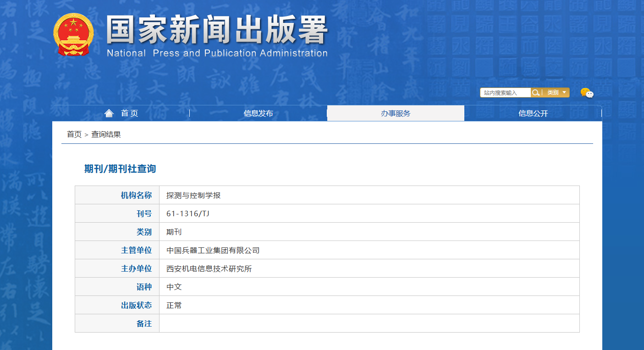Screen dimensions: 644x350
Task: Click the magnifying glass search icon
Action: [x=535, y=93]
